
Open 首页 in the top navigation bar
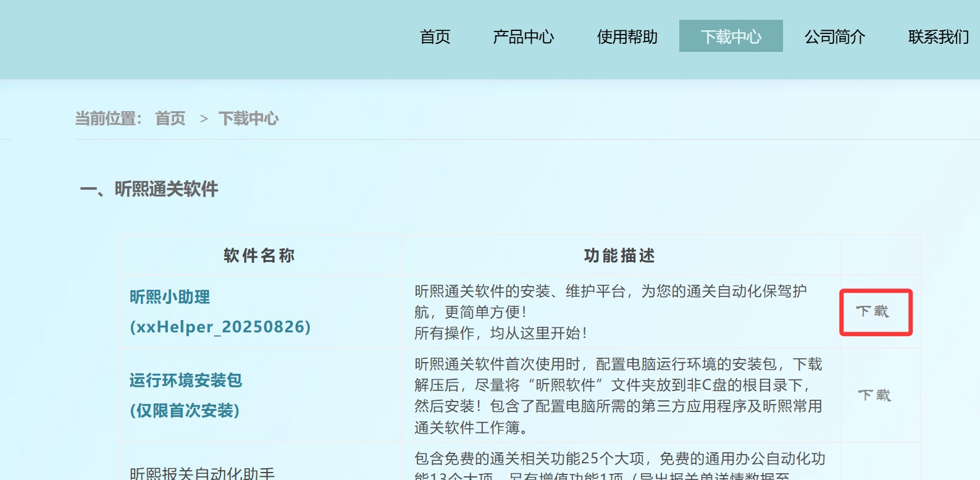pos(435,37)
